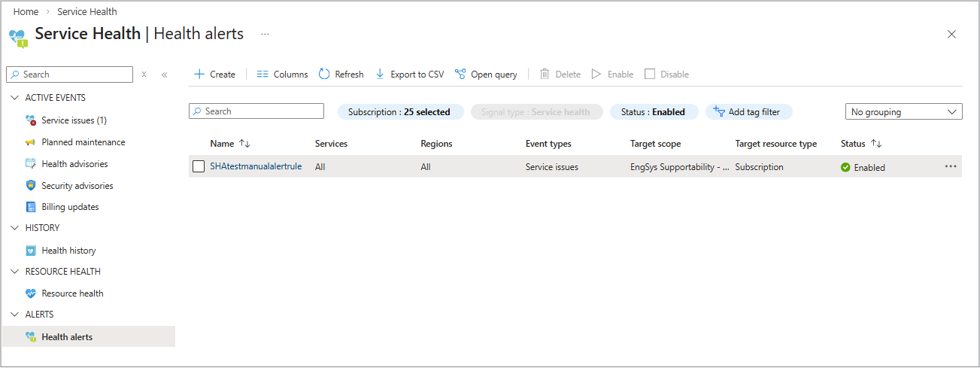Click the Create button label
The image size is (980, 368).
click(223, 75)
